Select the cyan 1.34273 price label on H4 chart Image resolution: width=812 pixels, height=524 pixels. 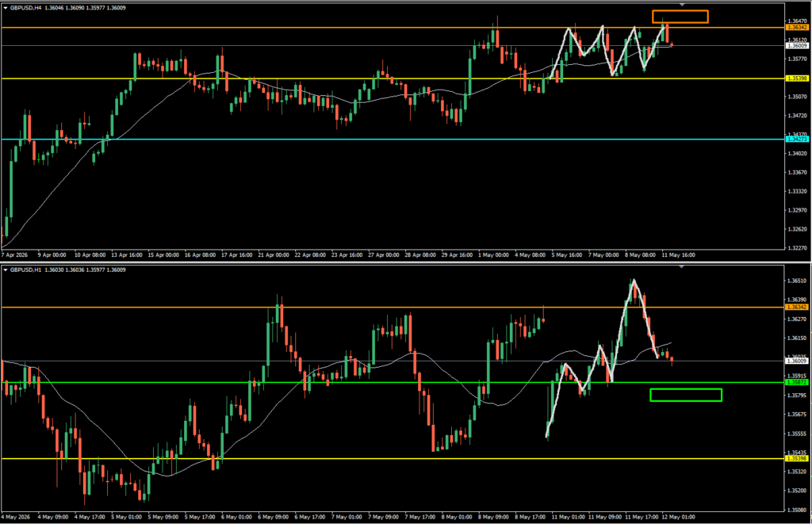point(797,140)
